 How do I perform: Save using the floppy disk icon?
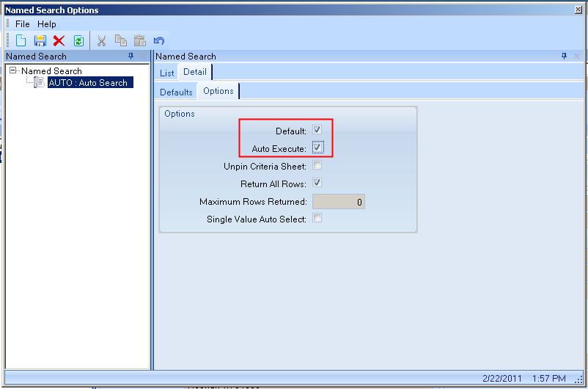click(x=40, y=40)
